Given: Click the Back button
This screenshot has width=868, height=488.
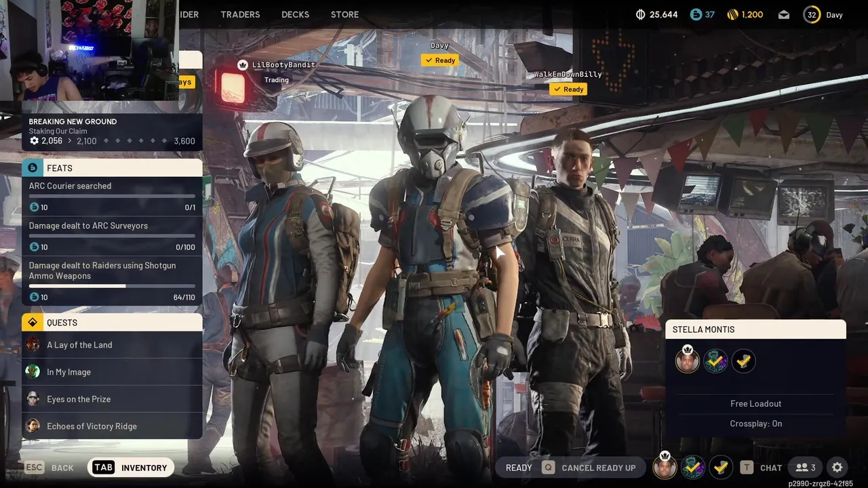Looking at the screenshot, I should [x=49, y=468].
